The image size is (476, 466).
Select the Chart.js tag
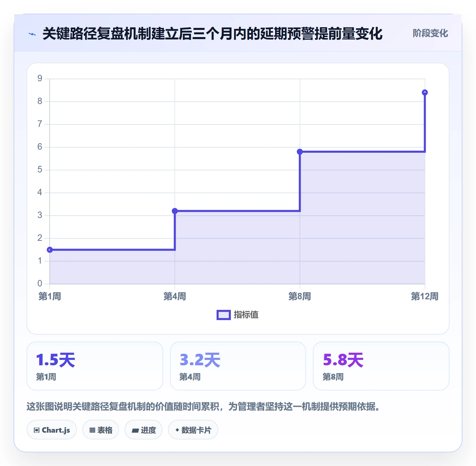pyautogui.click(x=52, y=430)
